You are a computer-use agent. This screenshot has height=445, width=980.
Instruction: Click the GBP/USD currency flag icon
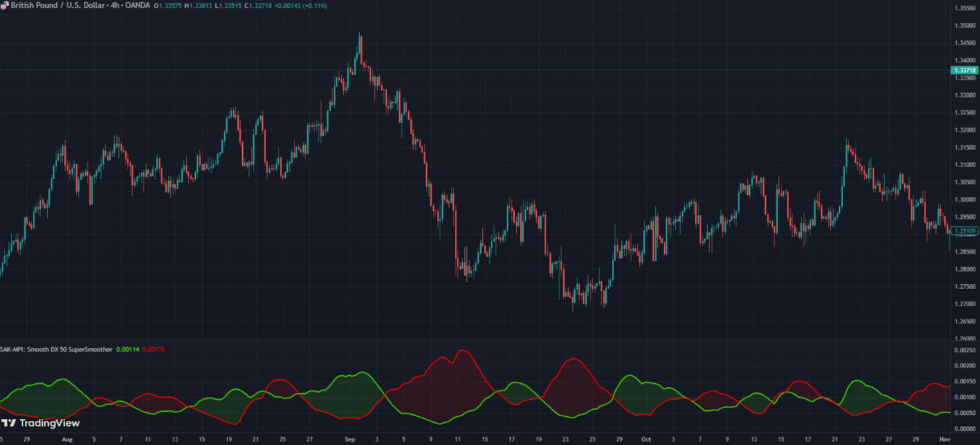pyautogui.click(x=4, y=5)
